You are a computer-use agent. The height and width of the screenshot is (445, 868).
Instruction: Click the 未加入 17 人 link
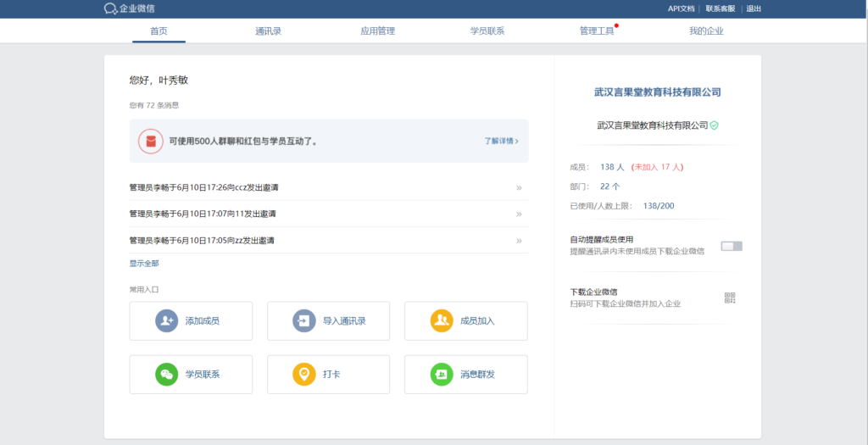tap(657, 167)
